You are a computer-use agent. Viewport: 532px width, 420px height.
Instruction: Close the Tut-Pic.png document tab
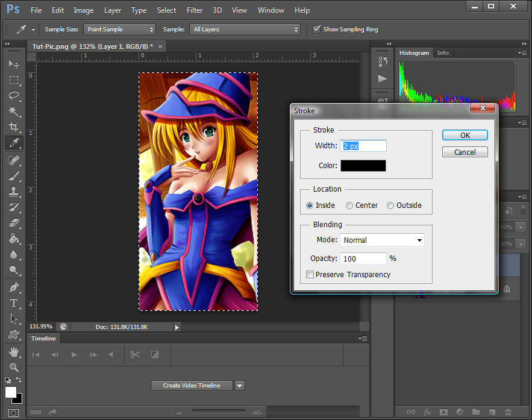point(160,46)
